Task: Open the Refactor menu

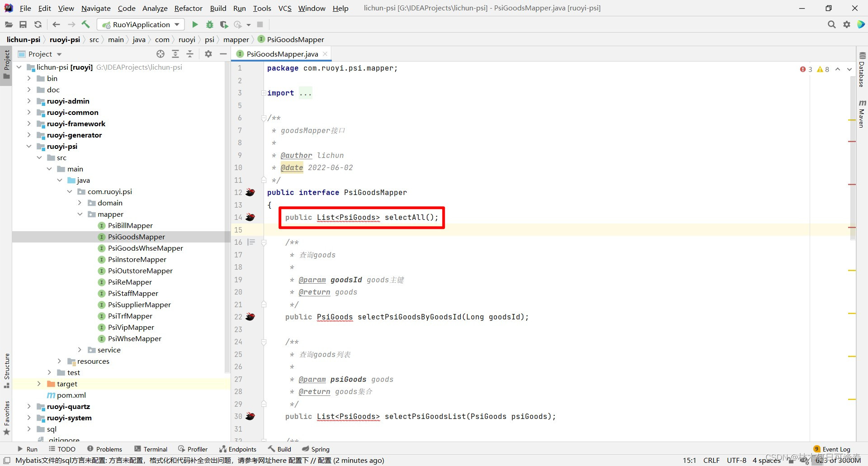Action: pos(188,8)
